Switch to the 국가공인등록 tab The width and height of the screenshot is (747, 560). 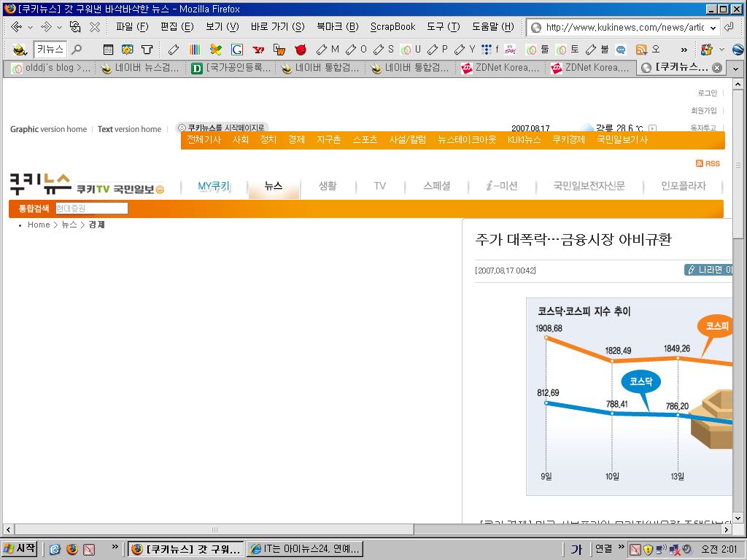pyautogui.click(x=231, y=68)
